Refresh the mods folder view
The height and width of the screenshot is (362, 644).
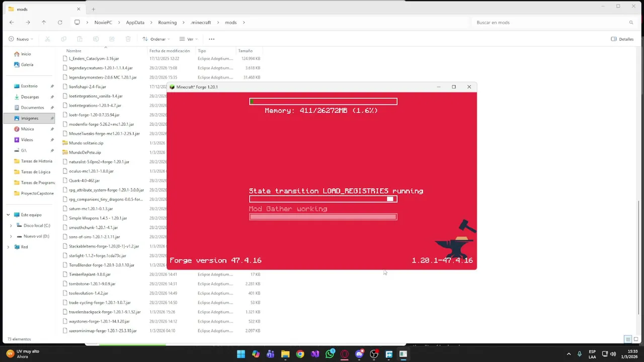[60, 23]
